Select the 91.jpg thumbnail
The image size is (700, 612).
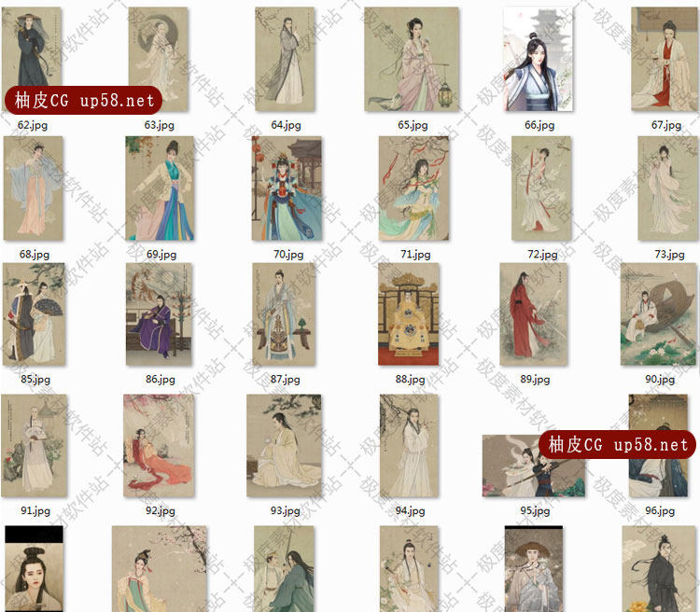tap(34, 446)
